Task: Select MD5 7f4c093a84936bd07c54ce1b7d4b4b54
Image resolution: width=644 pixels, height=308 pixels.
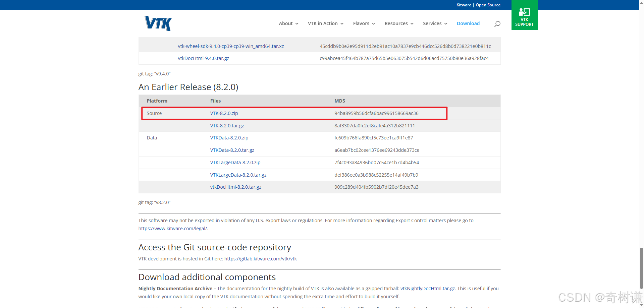Action: [x=377, y=163]
